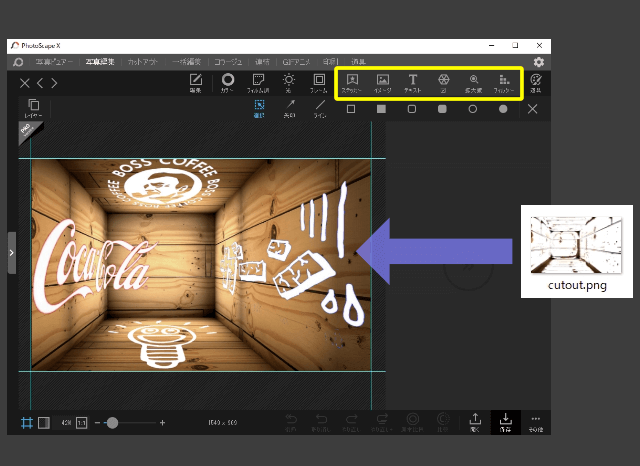Set zoom to 1:1 actual size
The width and height of the screenshot is (640, 466).
pyautogui.click(x=82, y=423)
